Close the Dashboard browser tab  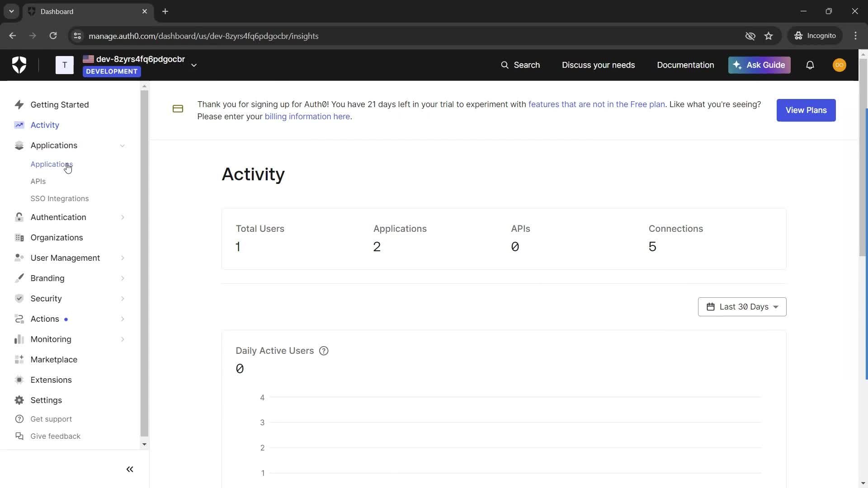coord(145,11)
